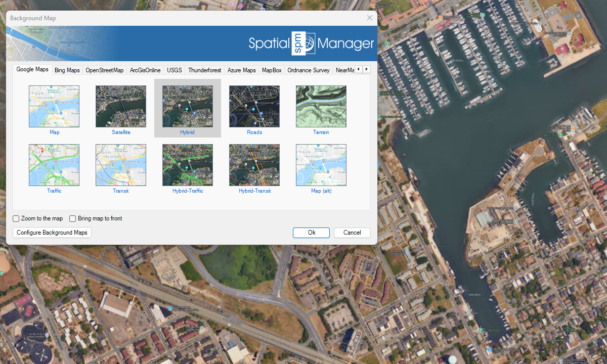Click the Cancel button
The image size is (607, 364).
pyautogui.click(x=352, y=233)
